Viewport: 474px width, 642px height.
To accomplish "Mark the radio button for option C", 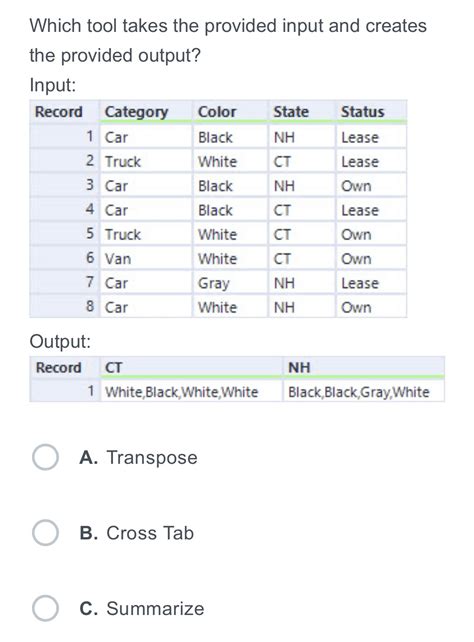I will [45, 608].
